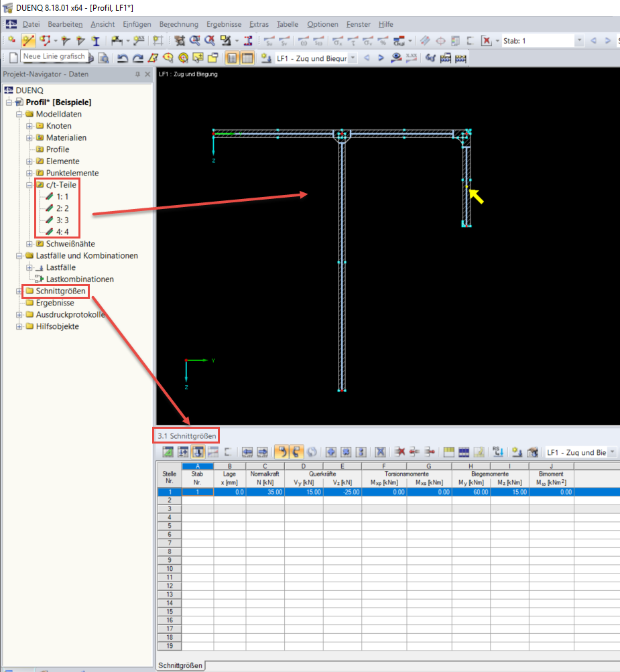The height and width of the screenshot is (672, 620).
Task: Select the new node tool in toolbar
Action: (x=11, y=41)
